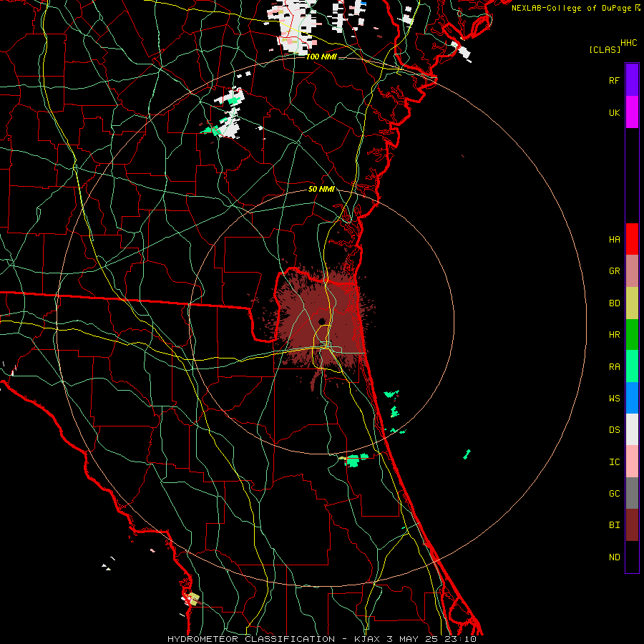Select the GR pink-brown legend swatch
The width and height of the screenshot is (644, 644).
(632, 270)
